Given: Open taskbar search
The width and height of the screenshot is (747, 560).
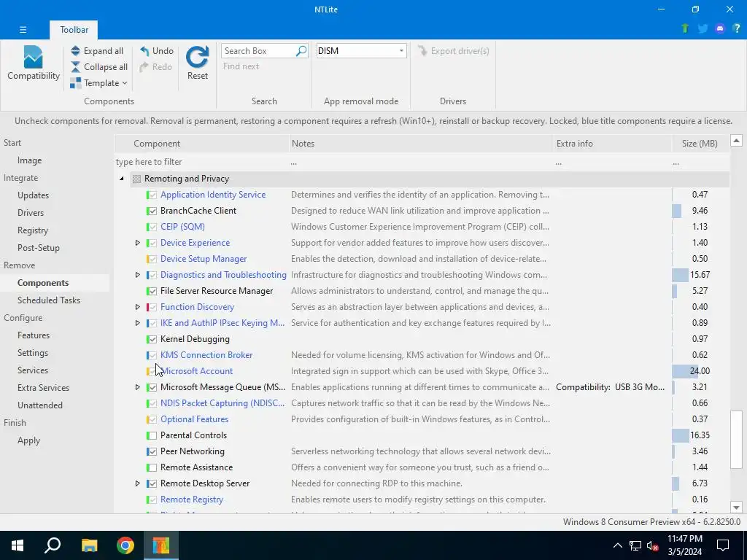Looking at the screenshot, I should click(53, 545).
